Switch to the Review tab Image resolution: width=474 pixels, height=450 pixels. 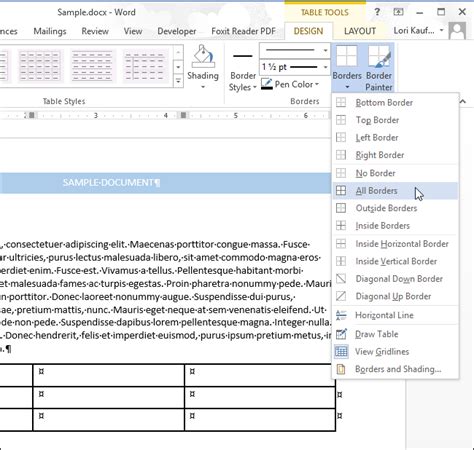95,31
